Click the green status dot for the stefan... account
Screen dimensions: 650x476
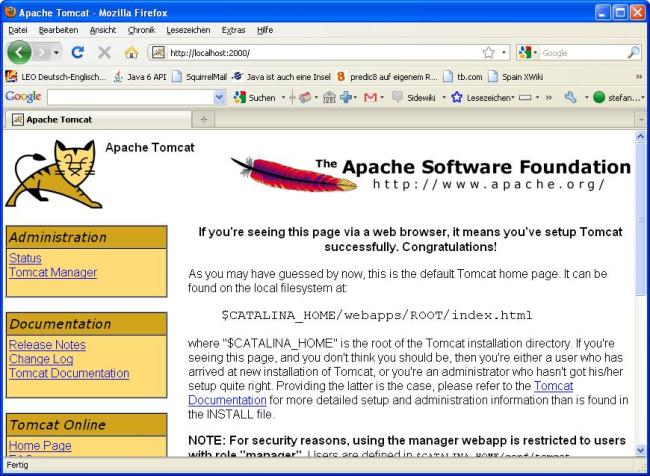point(599,97)
